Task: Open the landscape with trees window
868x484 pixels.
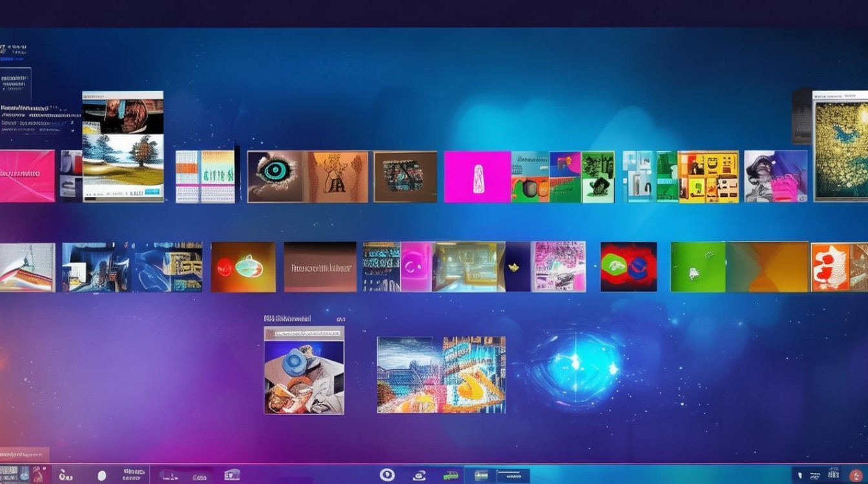Action: point(123,158)
